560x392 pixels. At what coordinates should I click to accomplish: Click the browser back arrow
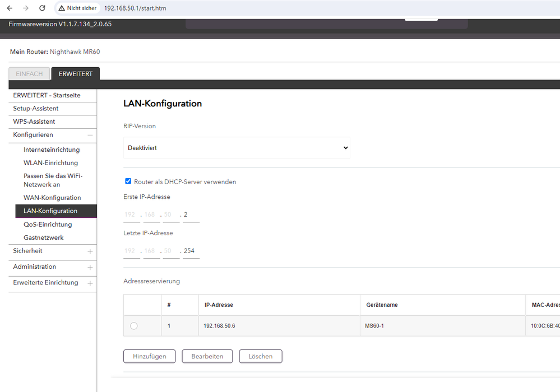(10, 8)
